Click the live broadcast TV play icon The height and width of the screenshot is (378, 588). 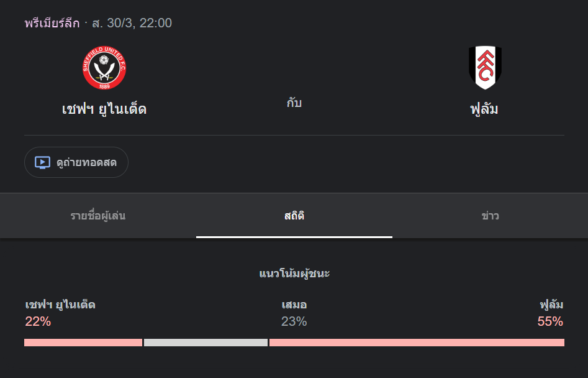point(42,162)
